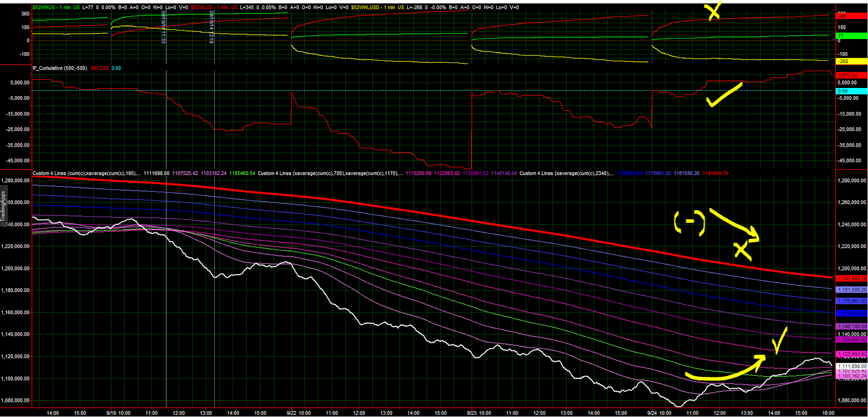Click the white 1,111,698.00 last price tag
The image size is (868, 417).
pyautogui.click(x=852, y=367)
